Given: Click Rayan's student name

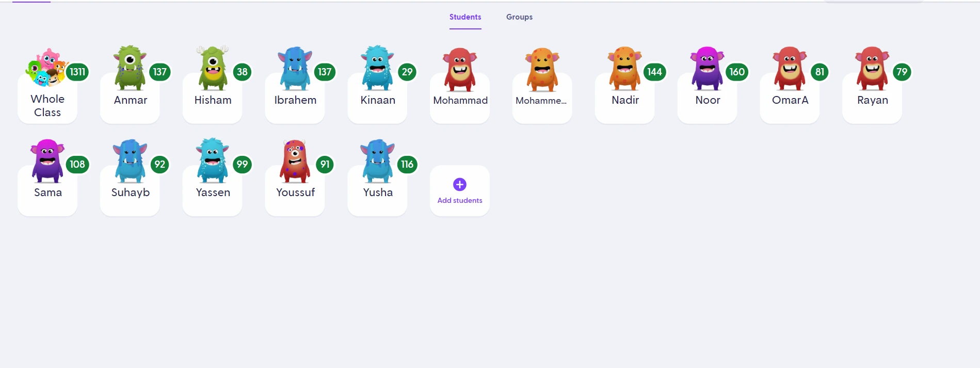Looking at the screenshot, I should pyautogui.click(x=873, y=100).
